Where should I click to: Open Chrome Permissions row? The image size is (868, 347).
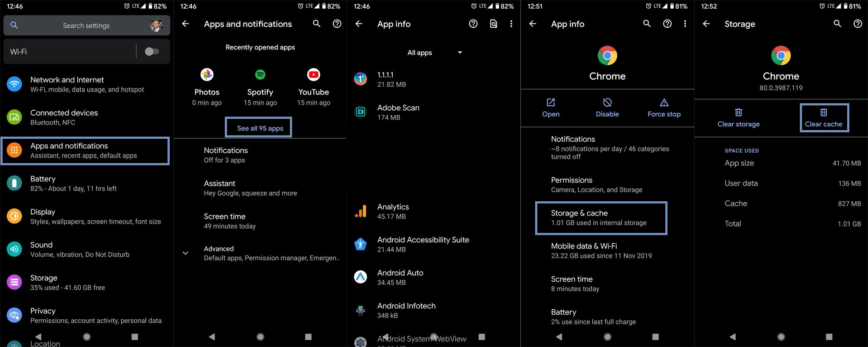coord(607,184)
